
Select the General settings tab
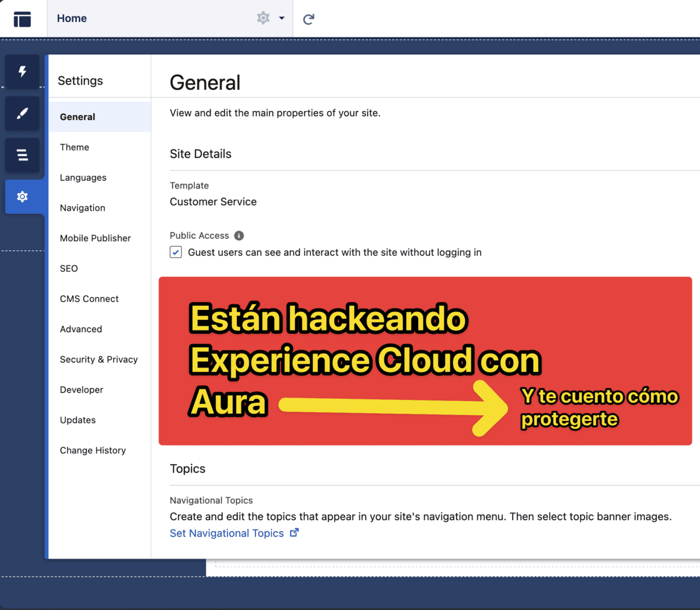(78, 117)
